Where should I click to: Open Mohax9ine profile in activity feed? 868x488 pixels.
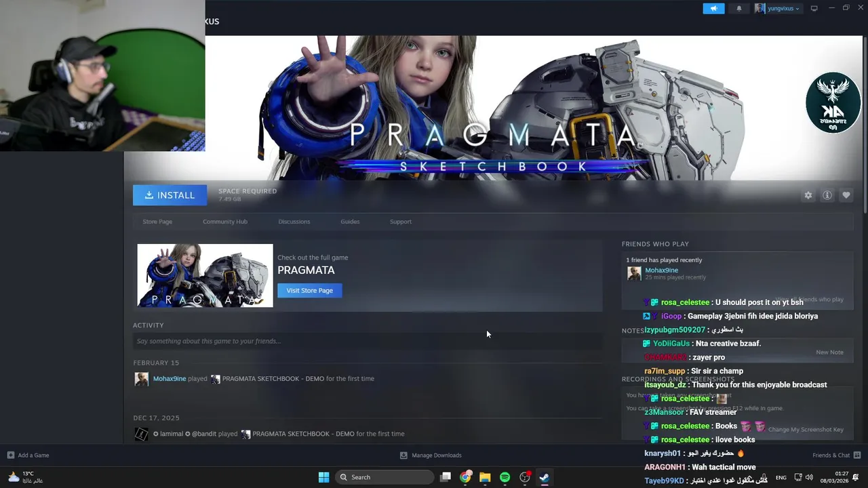pos(170,379)
